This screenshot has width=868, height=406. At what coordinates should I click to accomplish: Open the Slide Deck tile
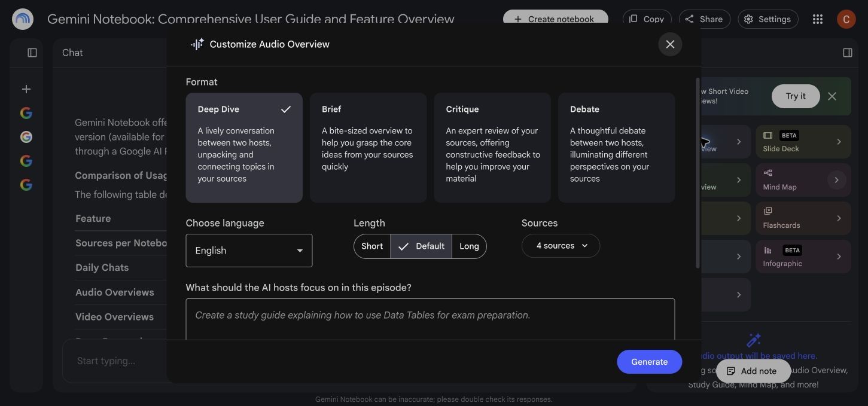pyautogui.click(x=803, y=142)
